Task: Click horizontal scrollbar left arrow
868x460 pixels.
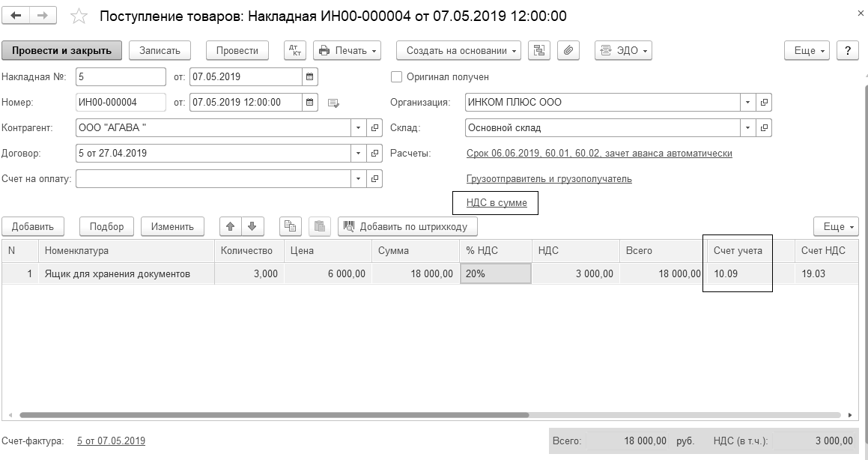Action: tap(10, 415)
